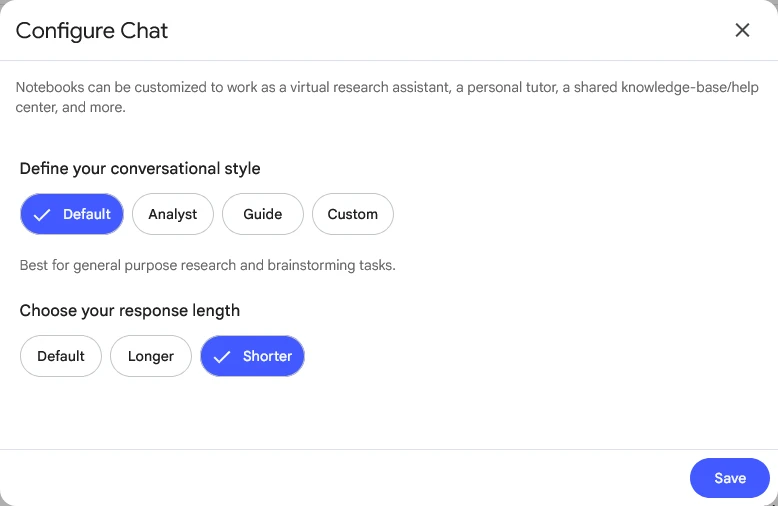Click 'Choose your response length' heading
This screenshot has width=778, height=506.
130,311
